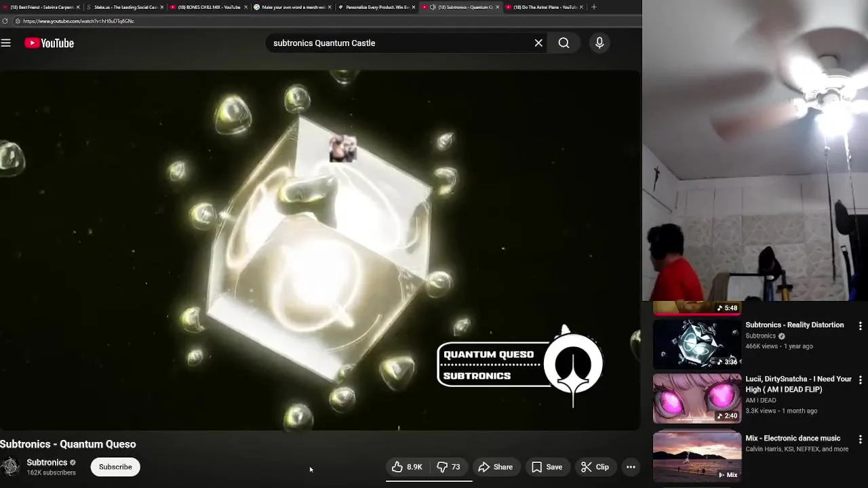Viewport: 868px width, 488px height.
Task: Click the 'AM I DEAD' channel name
Action: point(761,401)
